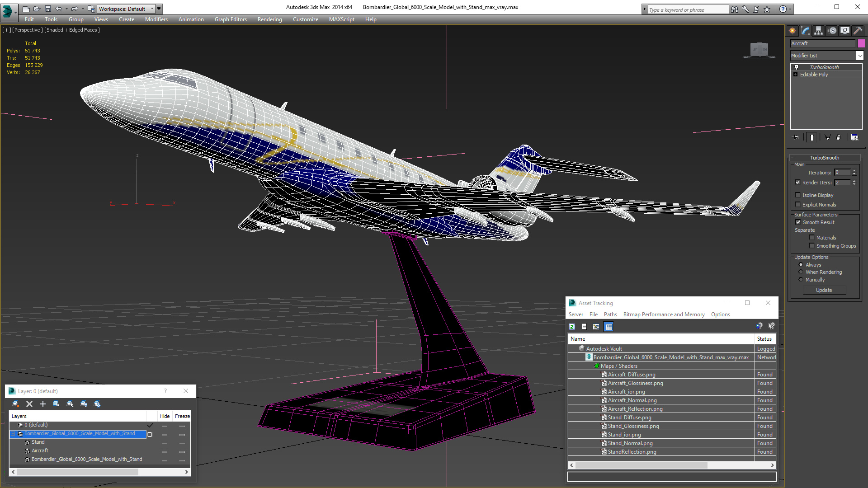The height and width of the screenshot is (488, 868).
Task: Click Make Unique icon in modifier stack
Action: pos(828,137)
